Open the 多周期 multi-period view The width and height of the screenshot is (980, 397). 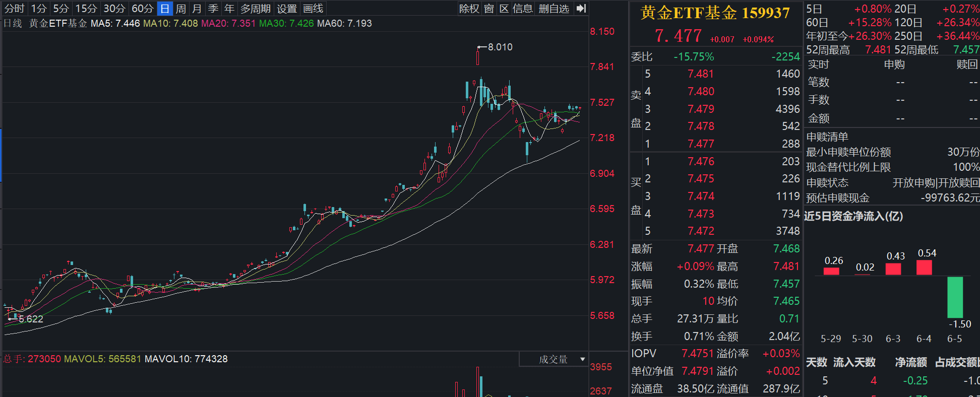point(256,9)
